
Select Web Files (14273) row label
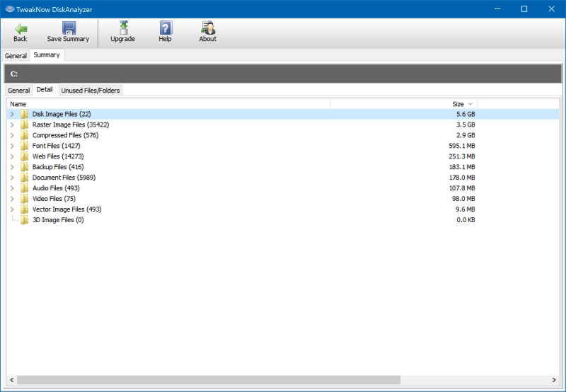[58, 156]
